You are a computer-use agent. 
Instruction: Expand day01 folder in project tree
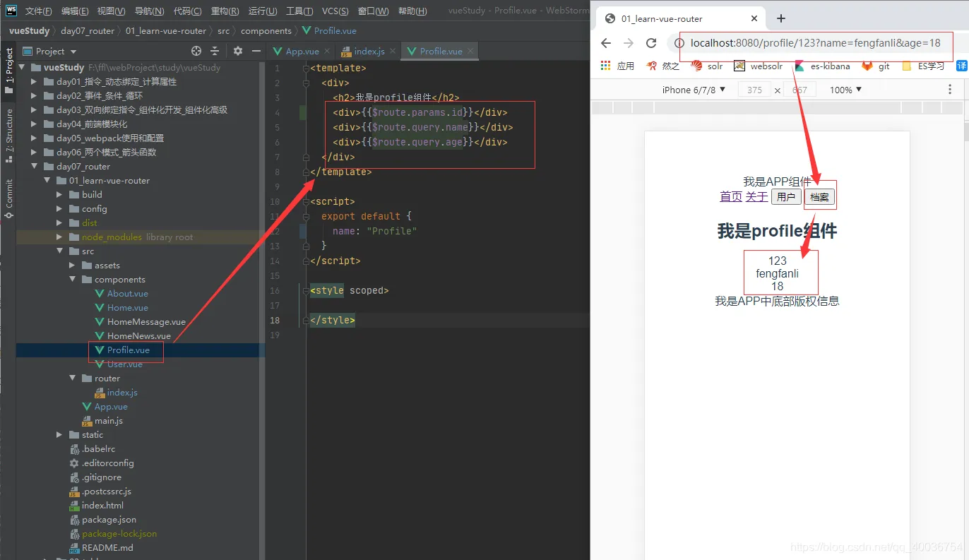[34, 82]
